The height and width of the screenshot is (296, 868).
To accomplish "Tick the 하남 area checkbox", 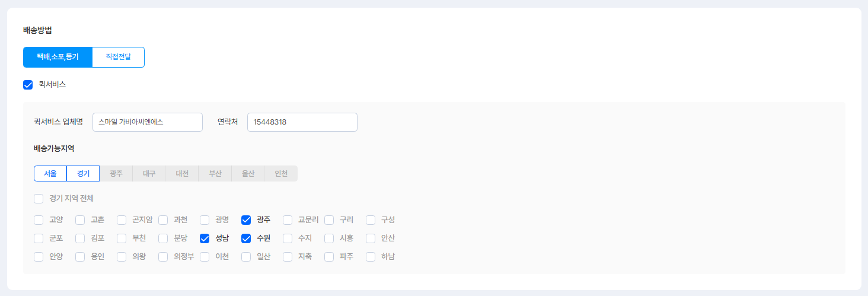I will pos(371,257).
